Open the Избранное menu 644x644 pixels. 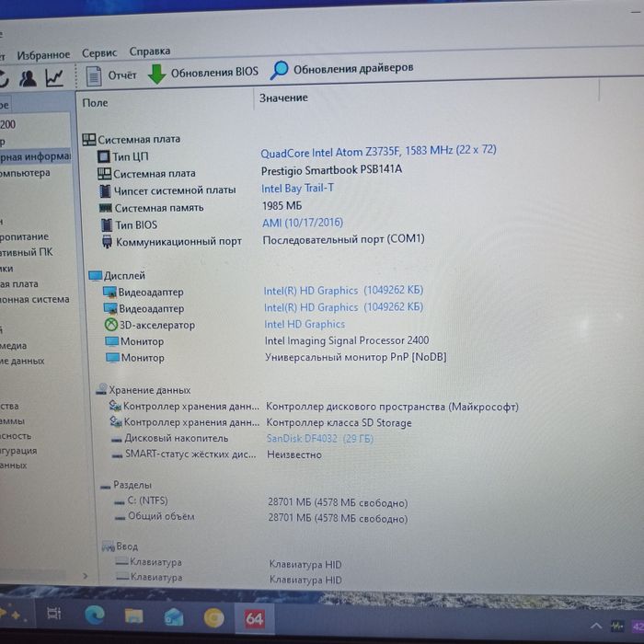click(43, 54)
